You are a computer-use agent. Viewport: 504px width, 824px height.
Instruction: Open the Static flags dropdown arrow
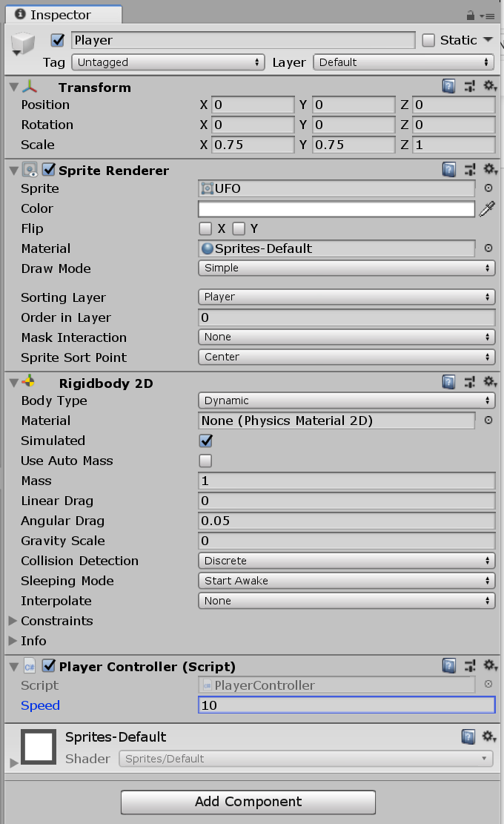coord(488,40)
